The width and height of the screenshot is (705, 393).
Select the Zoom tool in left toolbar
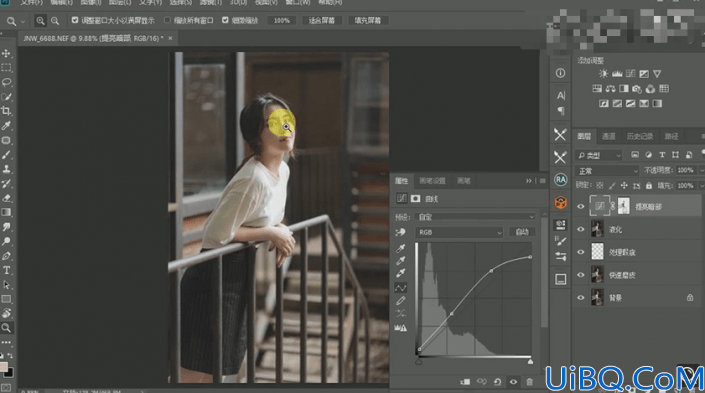[6, 328]
